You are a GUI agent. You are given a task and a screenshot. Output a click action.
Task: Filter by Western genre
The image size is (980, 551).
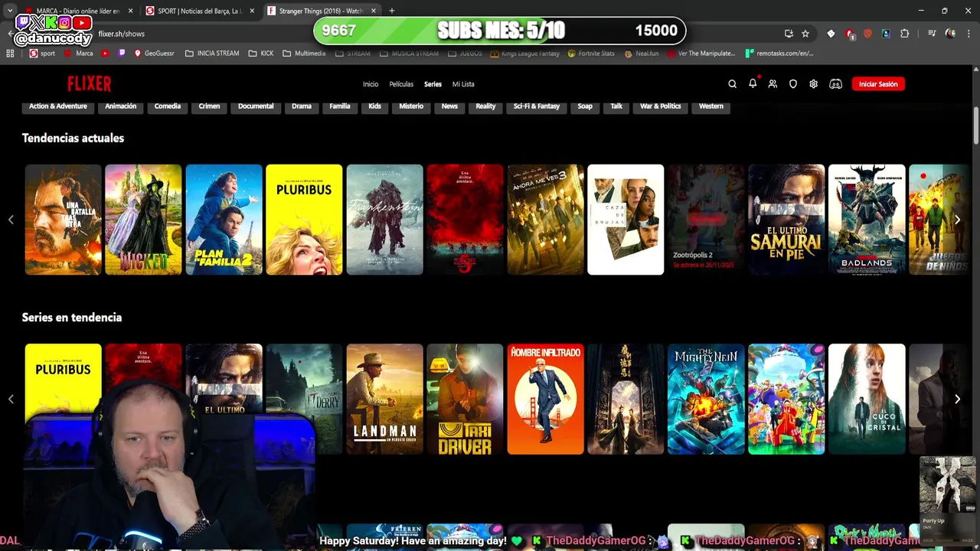coord(711,106)
